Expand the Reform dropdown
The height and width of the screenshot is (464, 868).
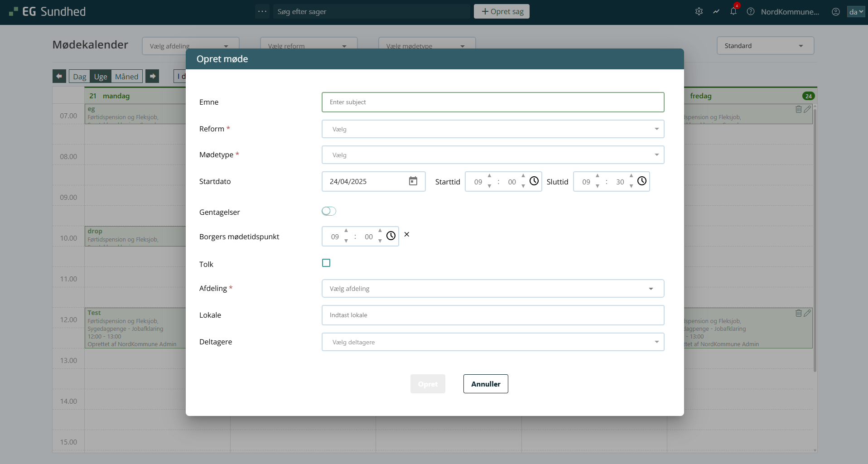pos(493,129)
